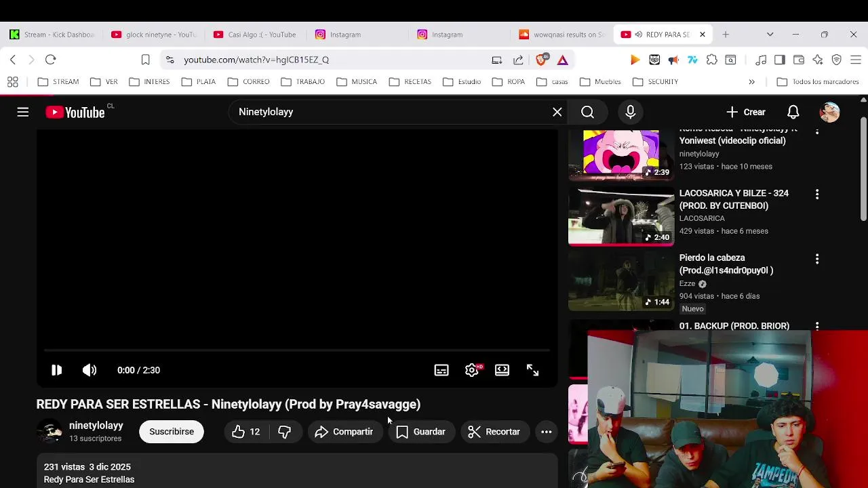
Task: Open a new browser tab
Action: pyautogui.click(x=726, y=35)
